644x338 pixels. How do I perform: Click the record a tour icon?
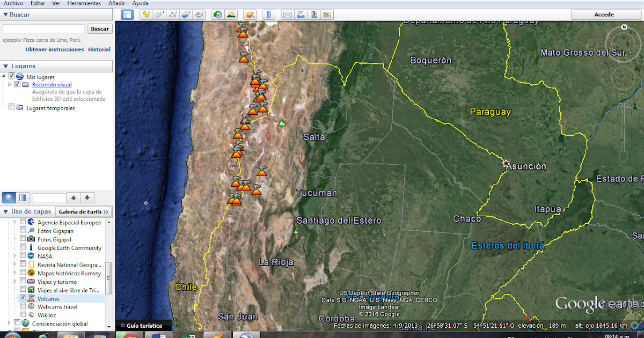(200, 14)
